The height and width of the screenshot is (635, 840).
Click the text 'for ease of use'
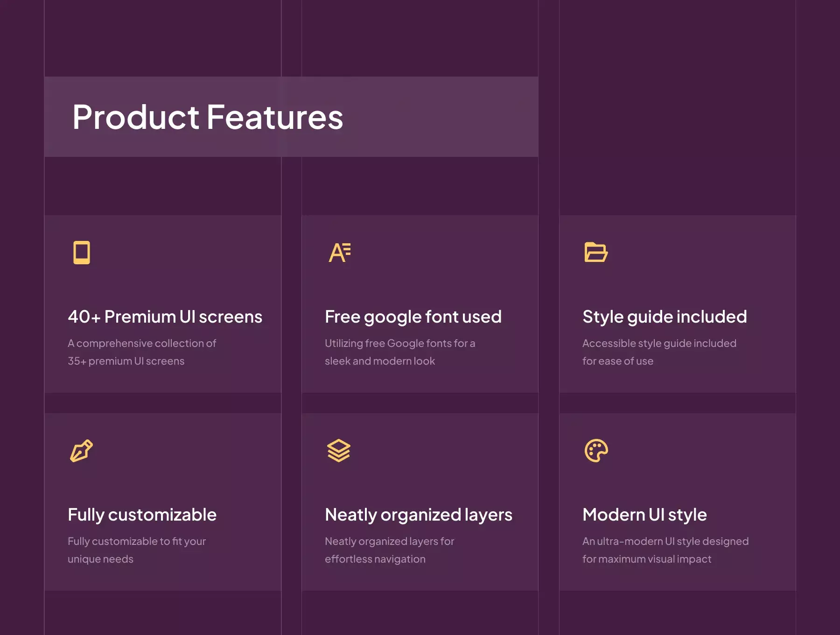pyautogui.click(x=618, y=361)
